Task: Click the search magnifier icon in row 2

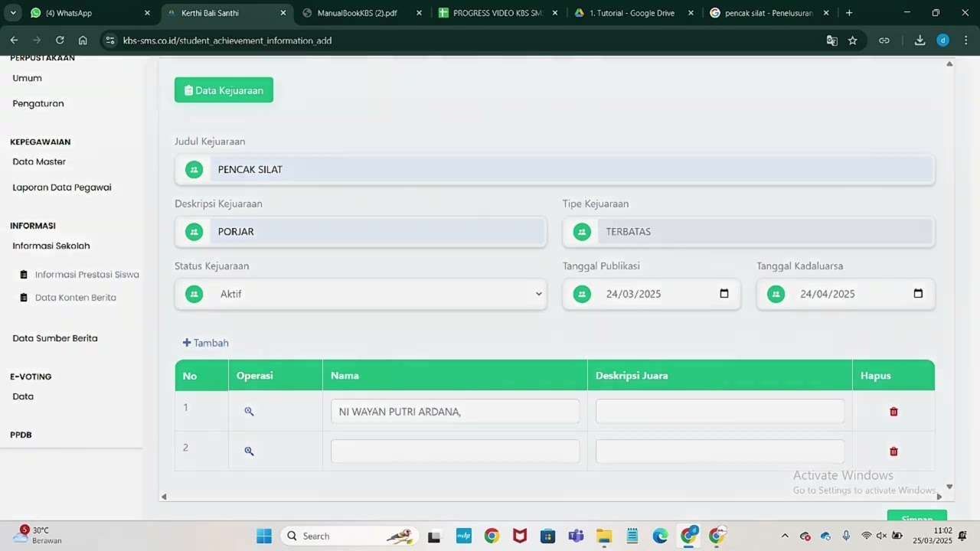Action: [x=249, y=452]
